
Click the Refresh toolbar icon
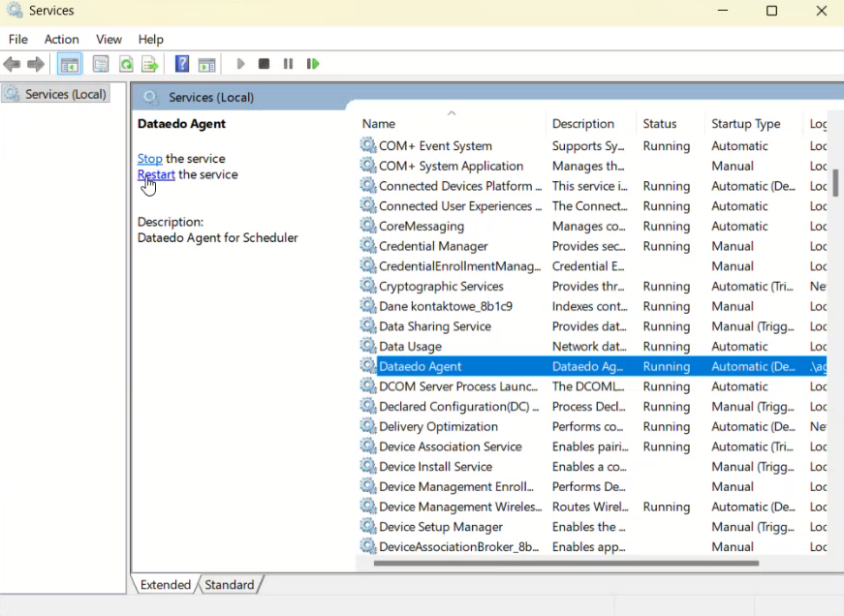[126, 65]
